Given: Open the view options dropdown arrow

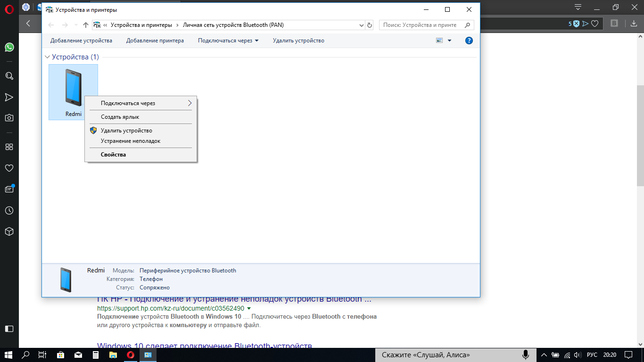Looking at the screenshot, I should point(449,41).
